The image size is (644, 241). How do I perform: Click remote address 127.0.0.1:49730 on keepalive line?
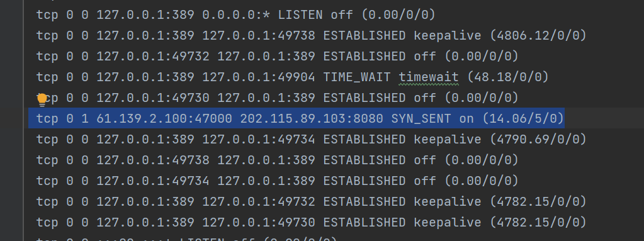coord(259,222)
